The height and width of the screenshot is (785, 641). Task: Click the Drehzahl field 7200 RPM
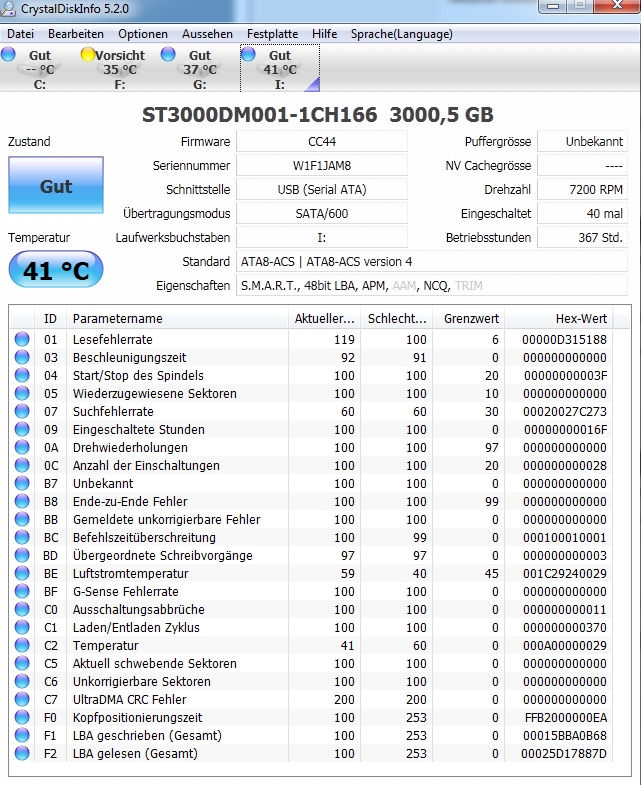coord(582,190)
